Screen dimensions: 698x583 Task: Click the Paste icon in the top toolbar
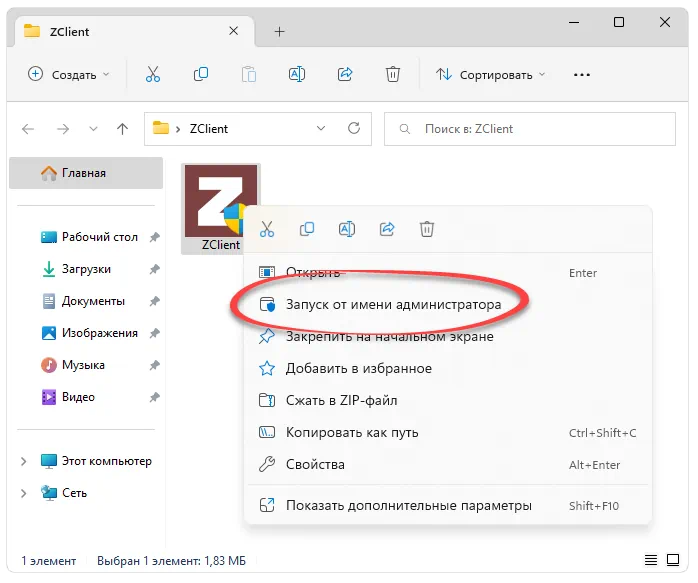249,74
